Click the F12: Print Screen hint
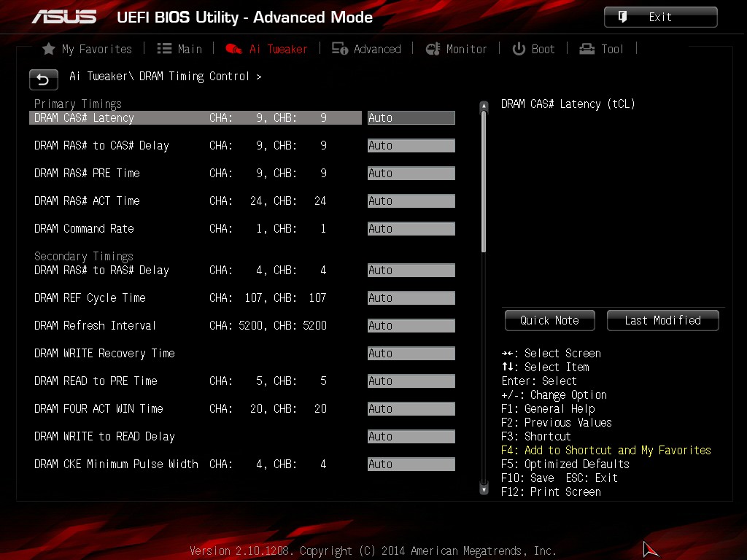Viewport: 747px width, 560px height. pos(551,491)
